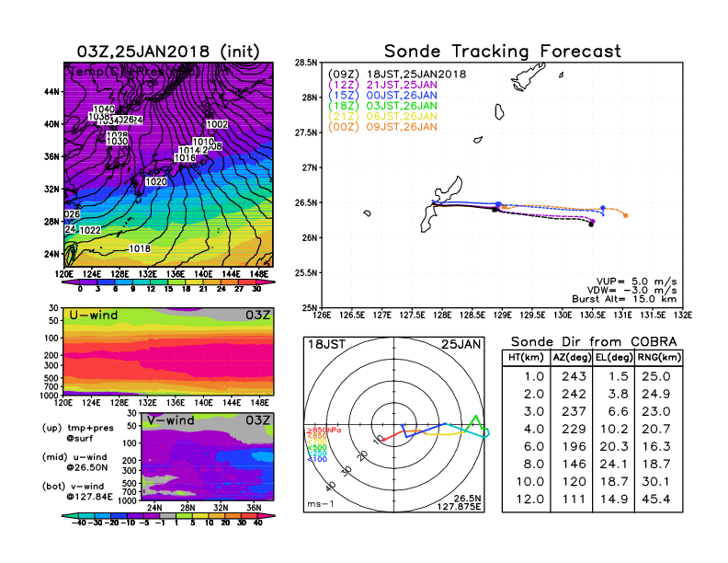The image size is (728, 563).
Task: Select the blue "(15Z) 00JST,26JAN" legend entry
Action: click(x=382, y=96)
